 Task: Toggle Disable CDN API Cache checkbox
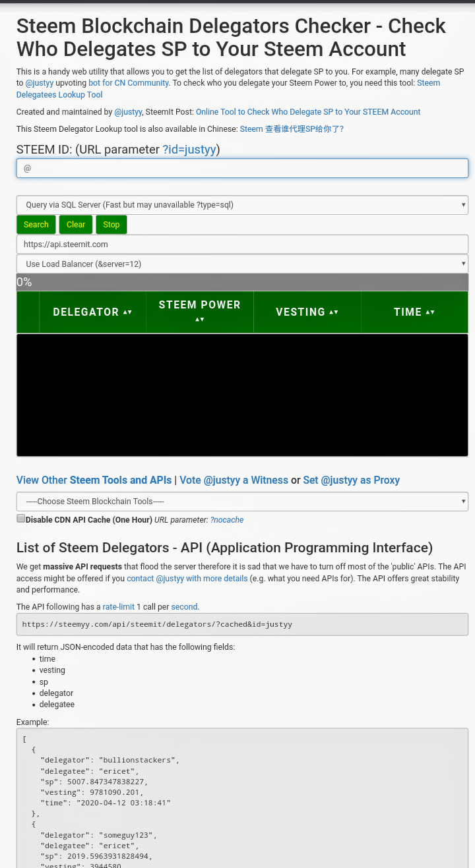click(x=21, y=519)
